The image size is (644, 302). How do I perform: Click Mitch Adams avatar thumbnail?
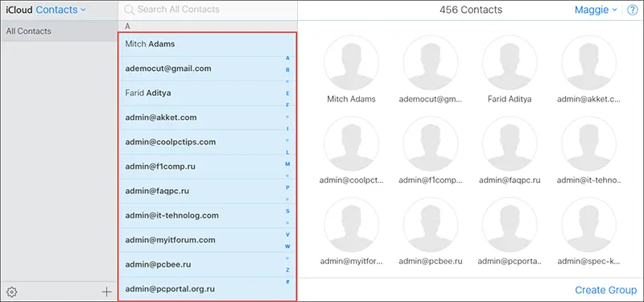coord(351,63)
